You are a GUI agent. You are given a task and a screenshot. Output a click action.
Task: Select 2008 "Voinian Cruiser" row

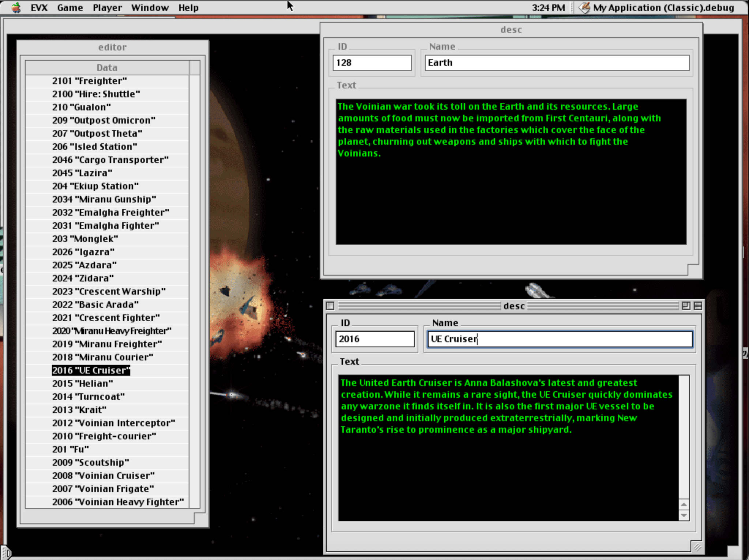coord(107,476)
